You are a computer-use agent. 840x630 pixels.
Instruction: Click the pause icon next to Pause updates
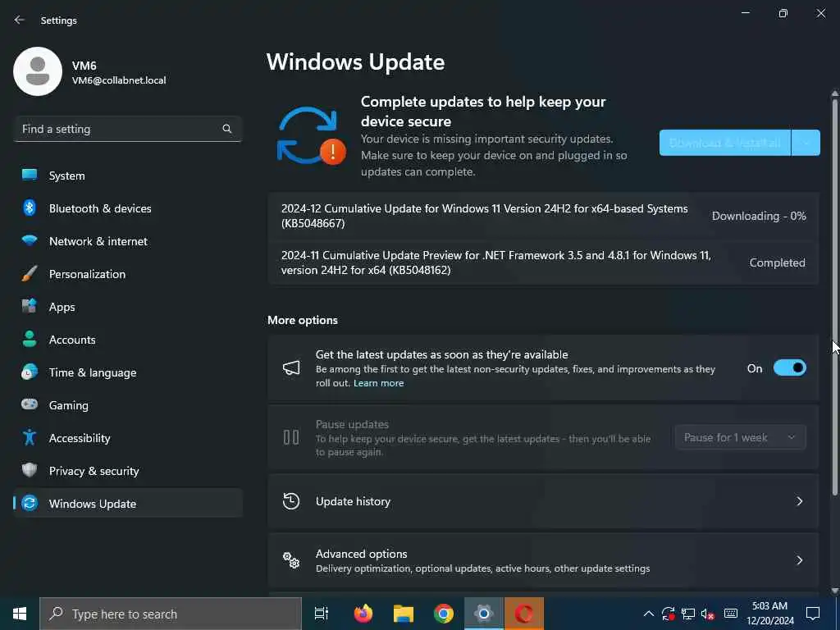click(x=291, y=438)
